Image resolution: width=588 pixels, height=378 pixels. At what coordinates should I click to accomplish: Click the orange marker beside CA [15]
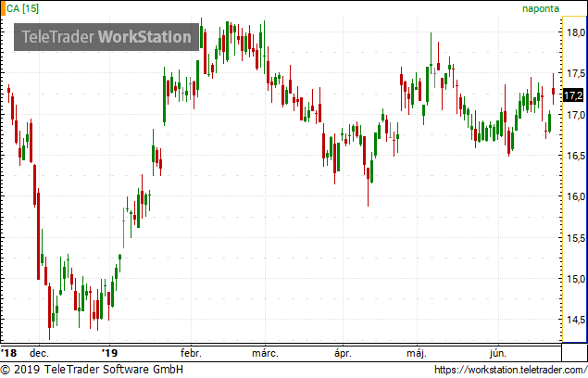[x=3, y=8]
